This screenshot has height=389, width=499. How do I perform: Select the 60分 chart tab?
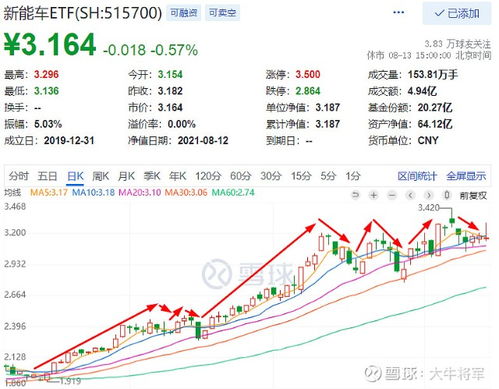(x=241, y=176)
